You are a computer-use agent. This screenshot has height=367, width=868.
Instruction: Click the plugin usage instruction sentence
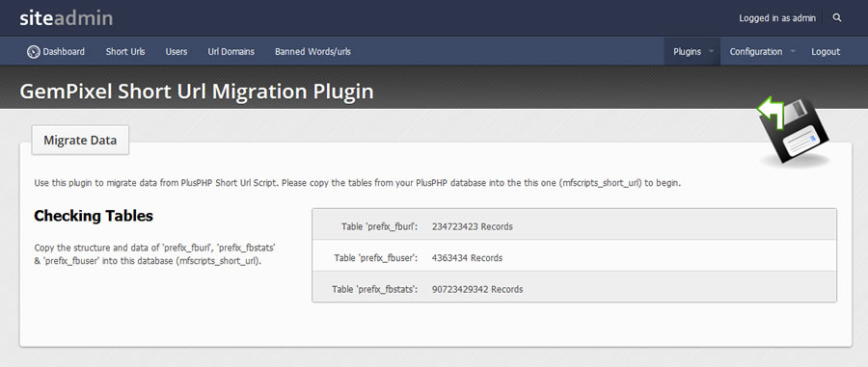coord(357,182)
